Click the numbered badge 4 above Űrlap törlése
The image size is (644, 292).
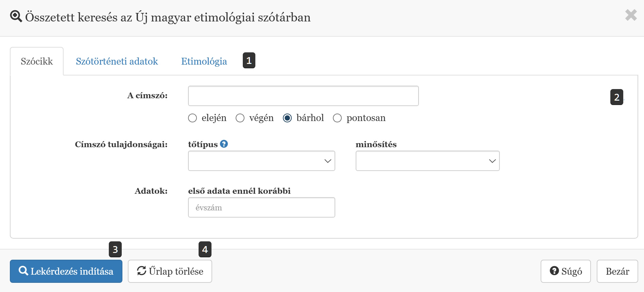coord(205,250)
